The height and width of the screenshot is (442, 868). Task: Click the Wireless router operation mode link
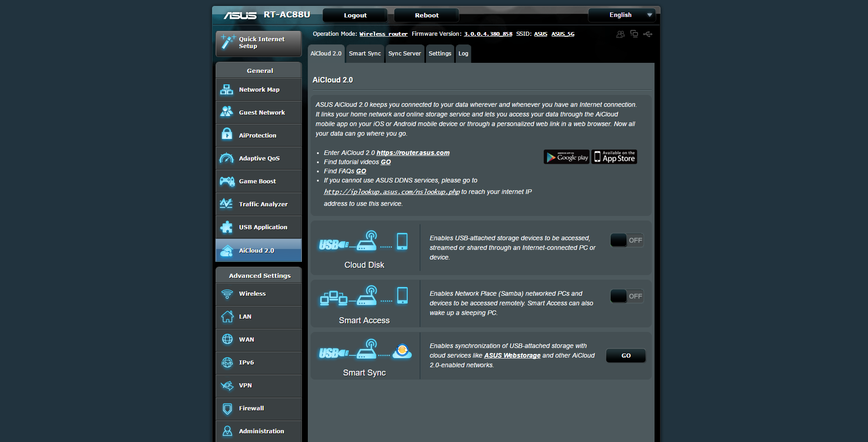[x=383, y=34]
